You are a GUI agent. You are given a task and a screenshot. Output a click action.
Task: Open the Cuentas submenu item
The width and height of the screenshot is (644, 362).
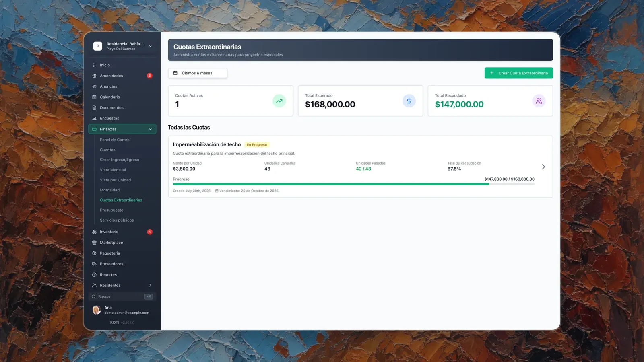pyautogui.click(x=107, y=150)
